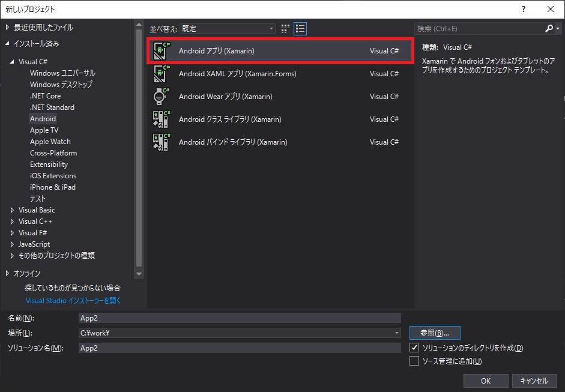Screen dimensions: 565x392
Task: Expand the Visual Basic node
Action: click(12, 210)
